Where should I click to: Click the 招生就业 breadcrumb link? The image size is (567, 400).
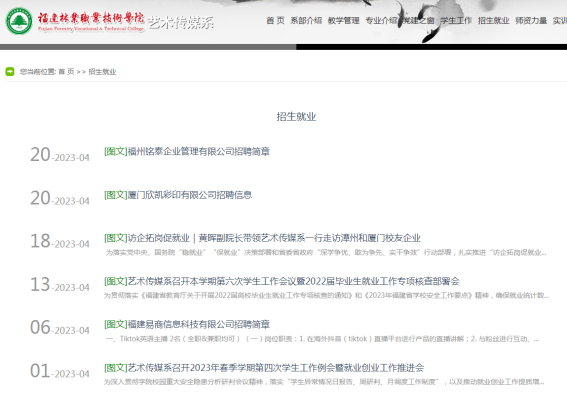click(x=102, y=72)
